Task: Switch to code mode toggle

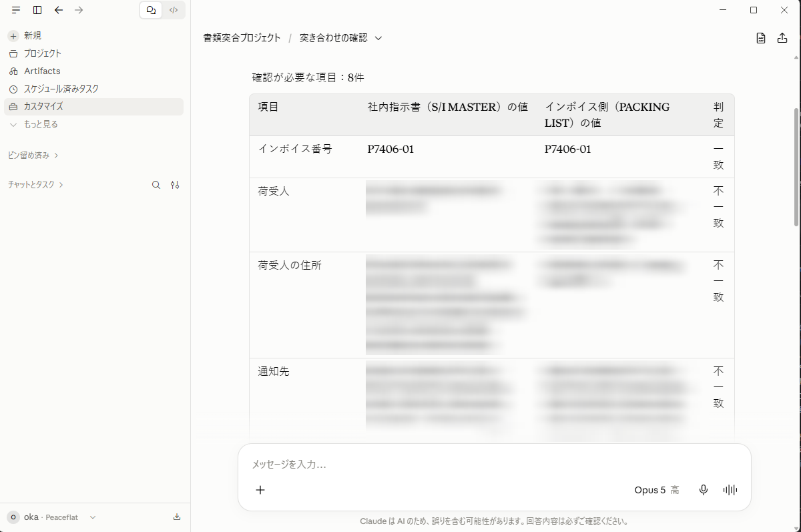Action: point(174,10)
